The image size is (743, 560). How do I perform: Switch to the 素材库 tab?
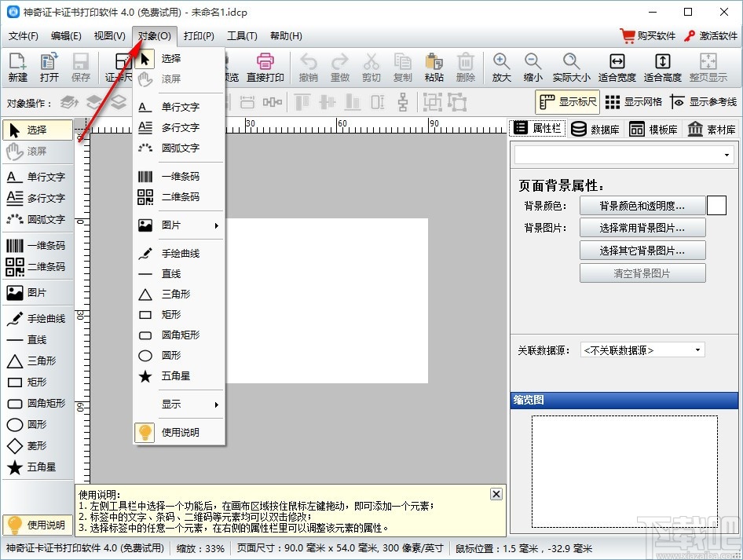point(712,130)
